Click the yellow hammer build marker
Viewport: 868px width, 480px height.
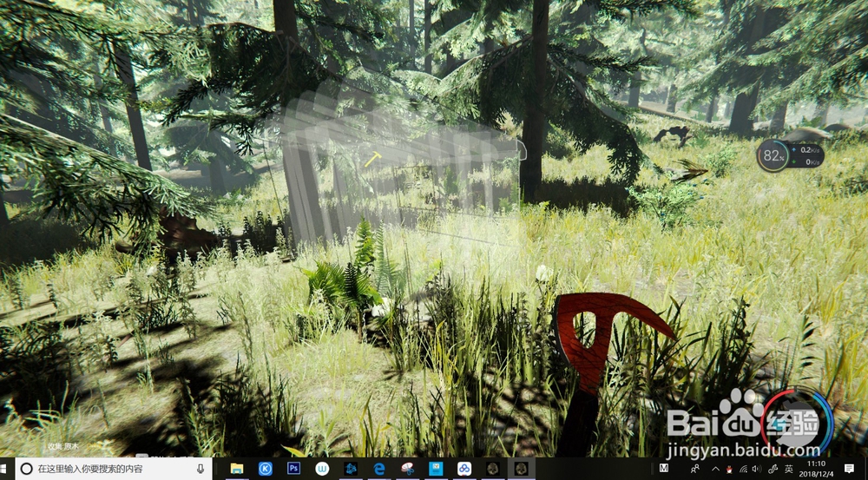pyautogui.click(x=372, y=159)
